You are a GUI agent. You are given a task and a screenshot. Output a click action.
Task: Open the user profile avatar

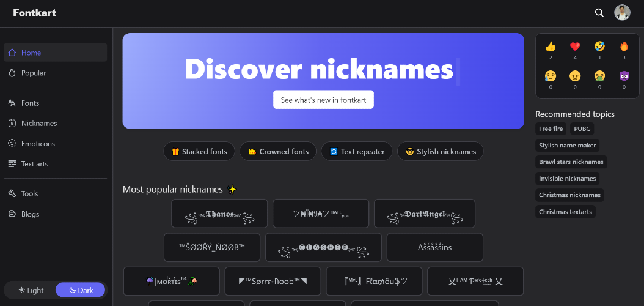[622, 13]
